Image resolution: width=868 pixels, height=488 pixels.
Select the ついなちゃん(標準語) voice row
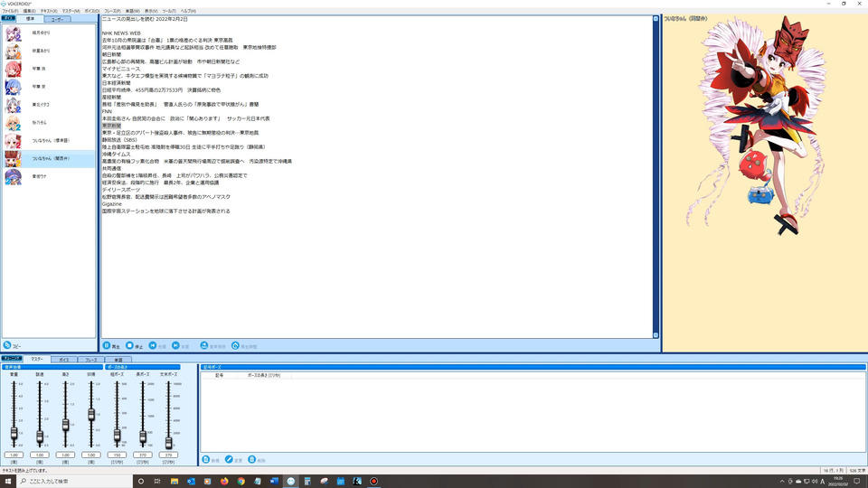(49, 141)
